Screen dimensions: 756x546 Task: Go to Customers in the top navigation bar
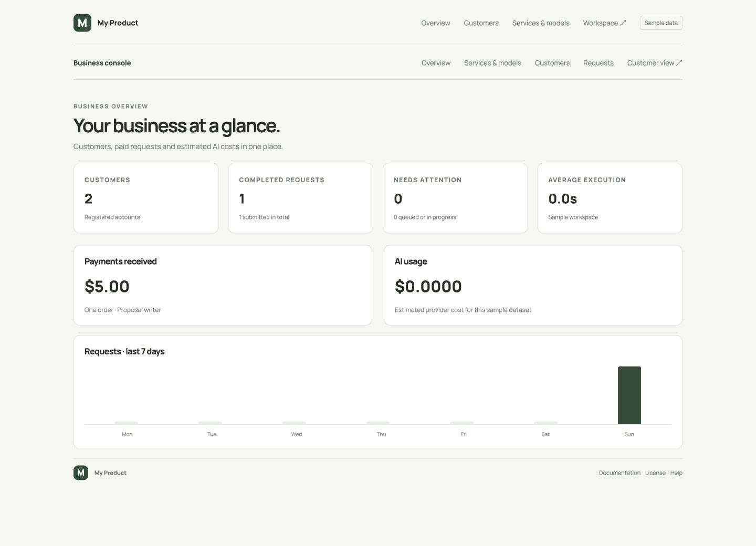point(481,23)
